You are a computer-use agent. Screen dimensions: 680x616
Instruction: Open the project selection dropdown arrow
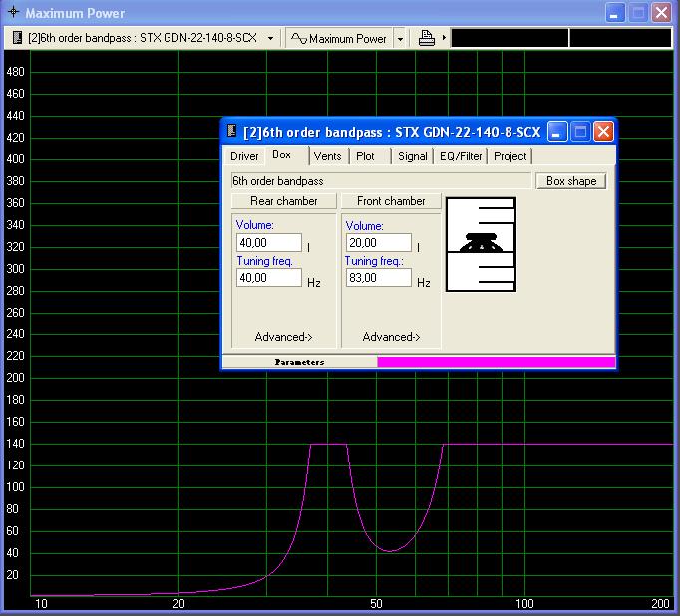point(271,38)
